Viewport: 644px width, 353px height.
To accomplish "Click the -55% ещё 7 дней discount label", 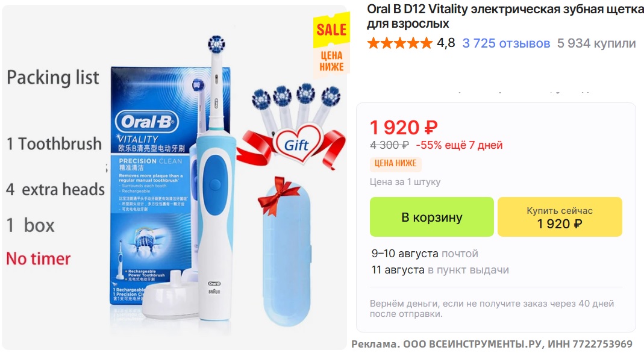I will (x=459, y=145).
